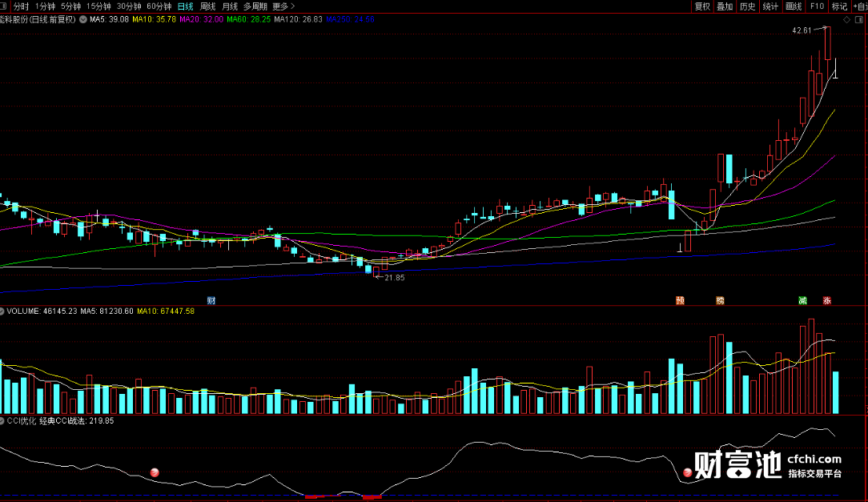Click the red 涨 event marker
This screenshot has width=868, height=502.
tap(827, 300)
